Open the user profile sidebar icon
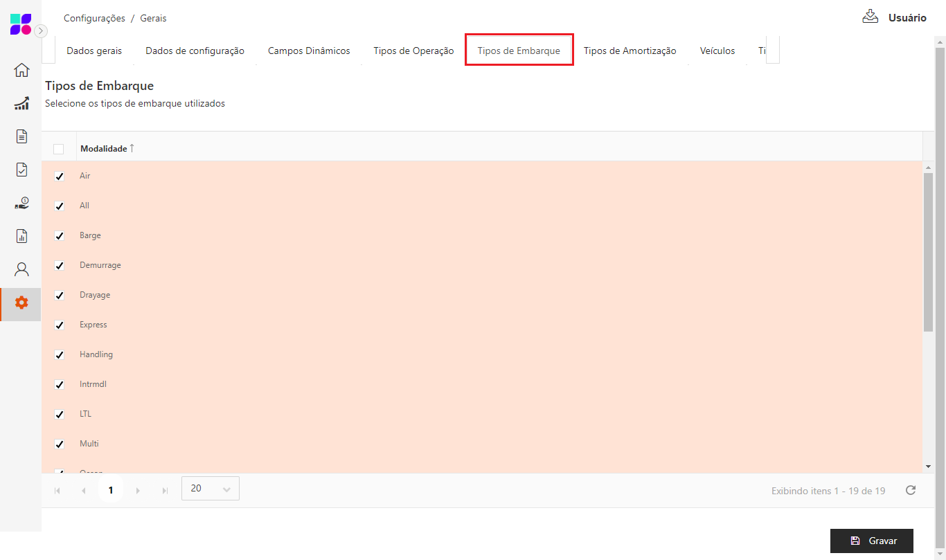This screenshot has width=946, height=560. (21, 269)
